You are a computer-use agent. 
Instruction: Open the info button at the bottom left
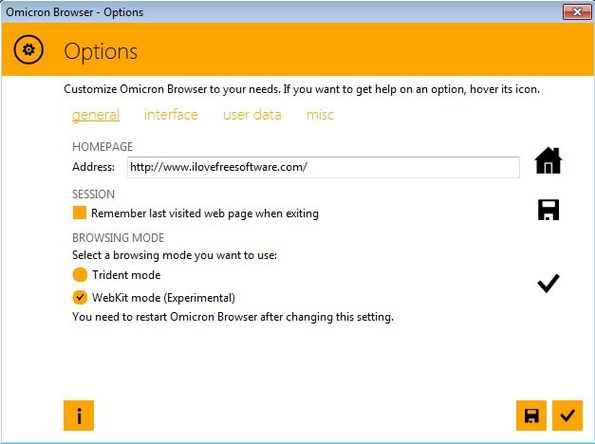pyautogui.click(x=79, y=416)
